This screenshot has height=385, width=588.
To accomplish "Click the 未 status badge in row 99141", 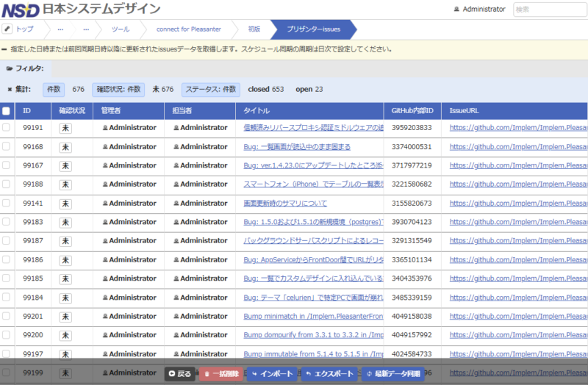I will pyautogui.click(x=65, y=204).
